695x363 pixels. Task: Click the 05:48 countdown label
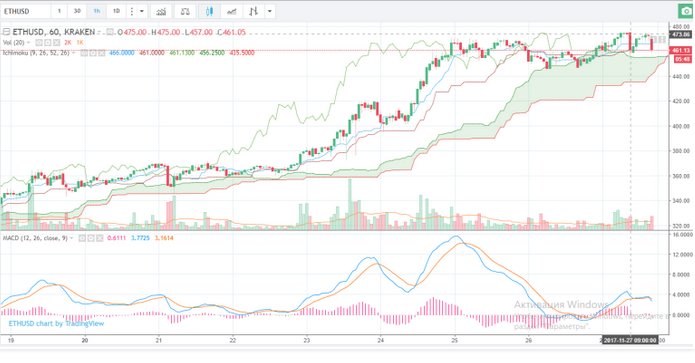(x=683, y=59)
